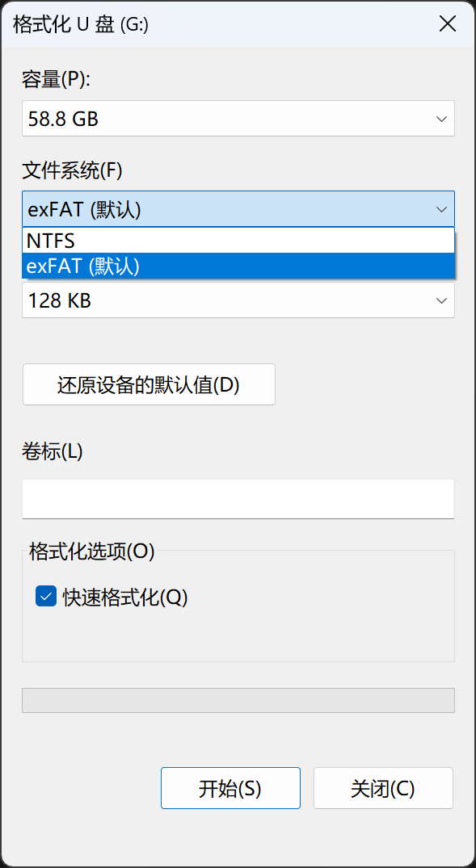Click the 关闭(C) button
The height and width of the screenshot is (868, 476).
pyautogui.click(x=383, y=788)
